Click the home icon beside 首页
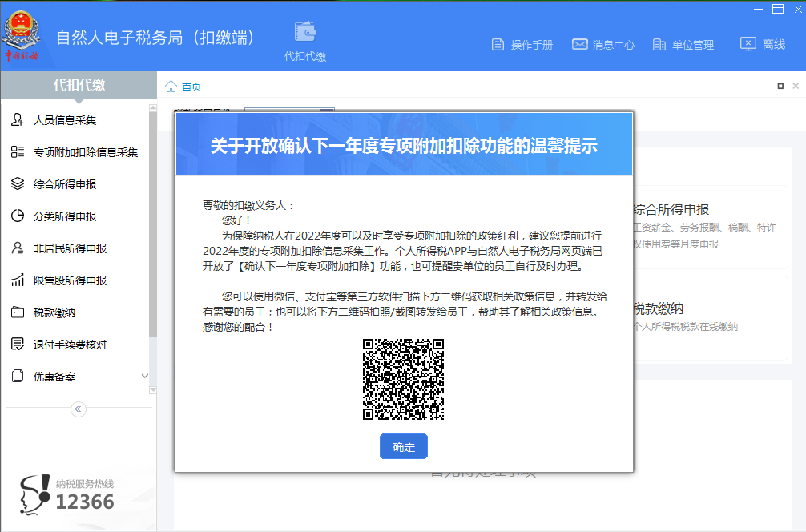 [171, 87]
